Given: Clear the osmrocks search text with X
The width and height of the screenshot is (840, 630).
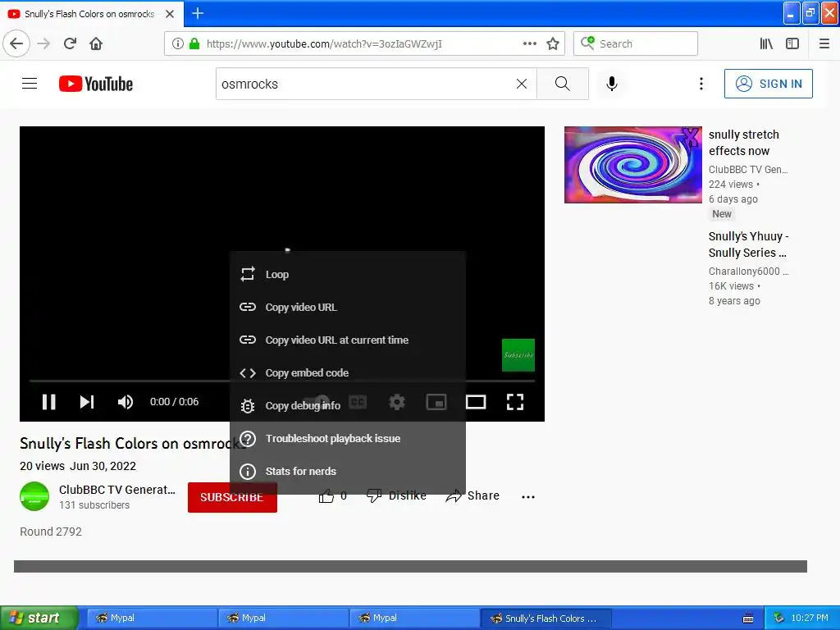Looking at the screenshot, I should point(521,84).
